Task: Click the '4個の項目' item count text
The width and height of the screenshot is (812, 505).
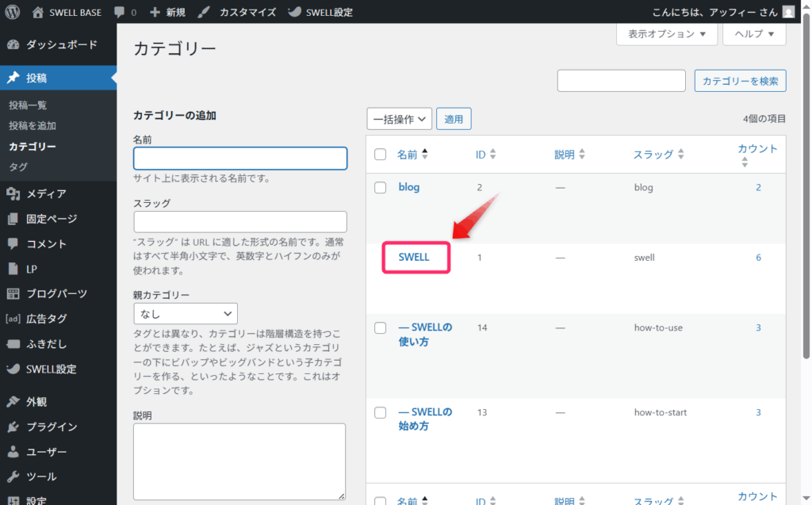Action: [764, 119]
